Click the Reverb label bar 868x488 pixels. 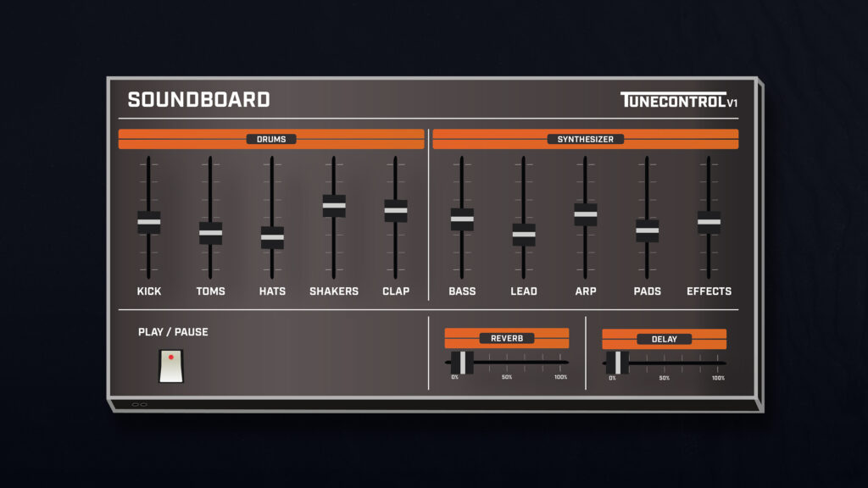coord(507,338)
